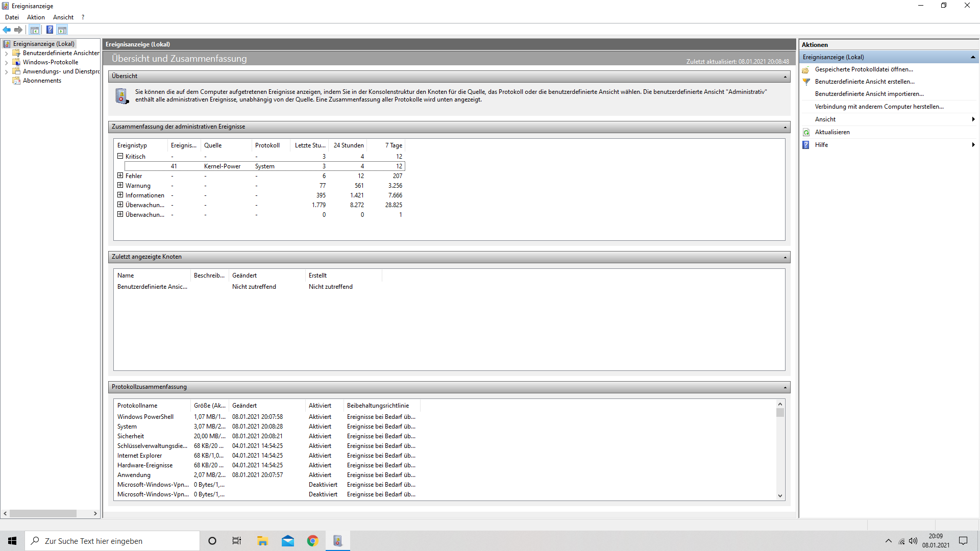Collapse the Kritisch event type row

(x=120, y=156)
